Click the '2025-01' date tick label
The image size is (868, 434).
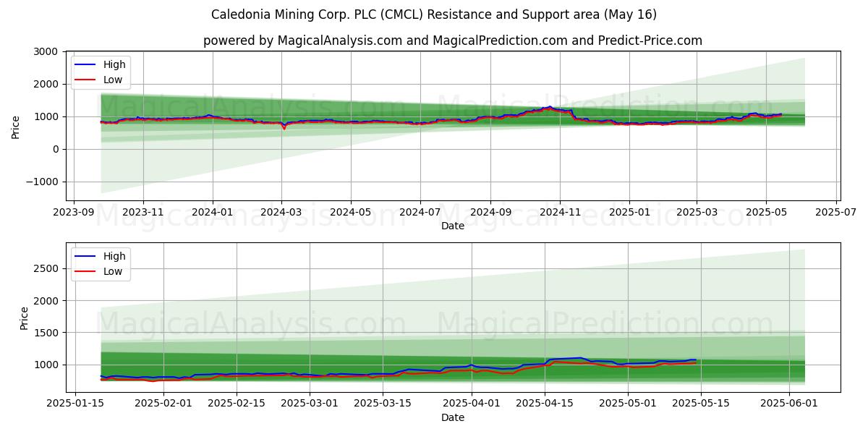pyautogui.click(x=628, y=213)
